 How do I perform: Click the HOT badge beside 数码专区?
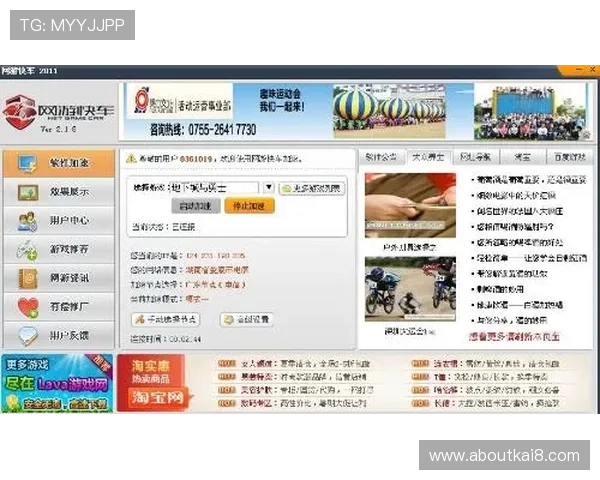tap(227, 403)
